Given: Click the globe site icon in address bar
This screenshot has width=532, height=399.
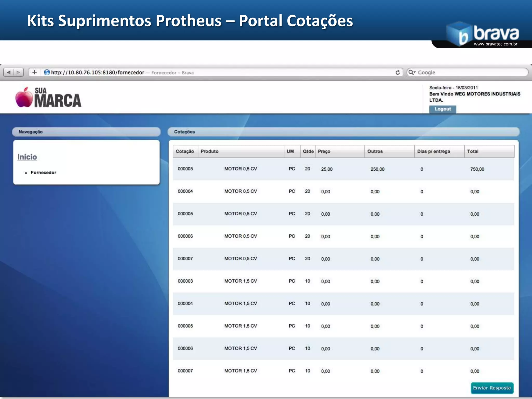Looking at the screenshot, I should 47,72.
